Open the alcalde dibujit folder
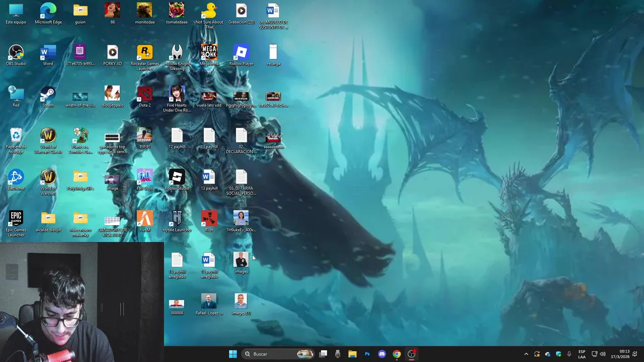The width and height of the screenshot is (644, 362). point(48,222)
